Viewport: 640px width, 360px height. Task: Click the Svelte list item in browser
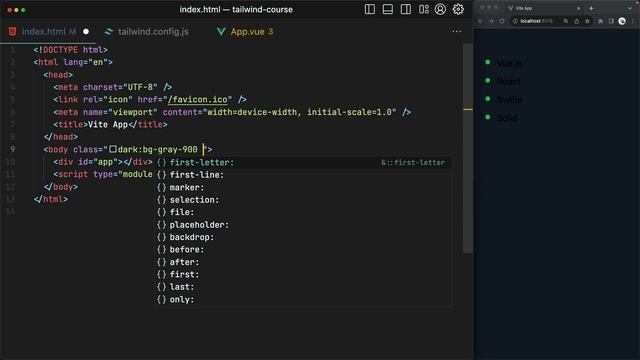tap(509, 100)
